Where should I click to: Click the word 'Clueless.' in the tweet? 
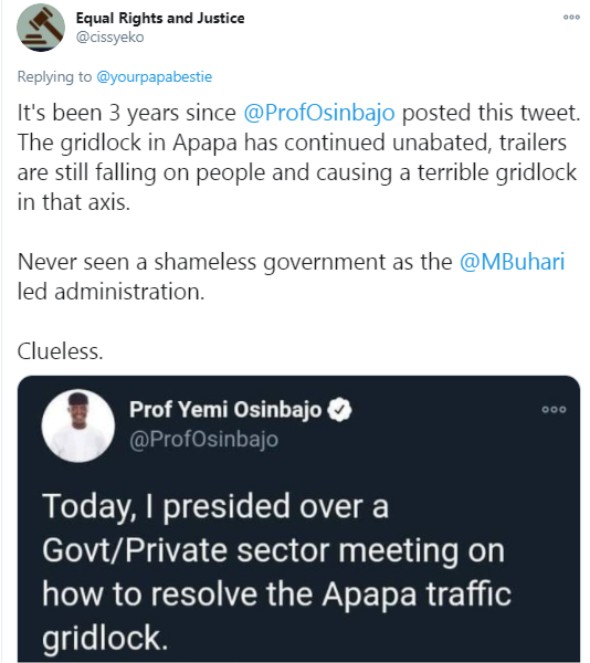(60, 351)
